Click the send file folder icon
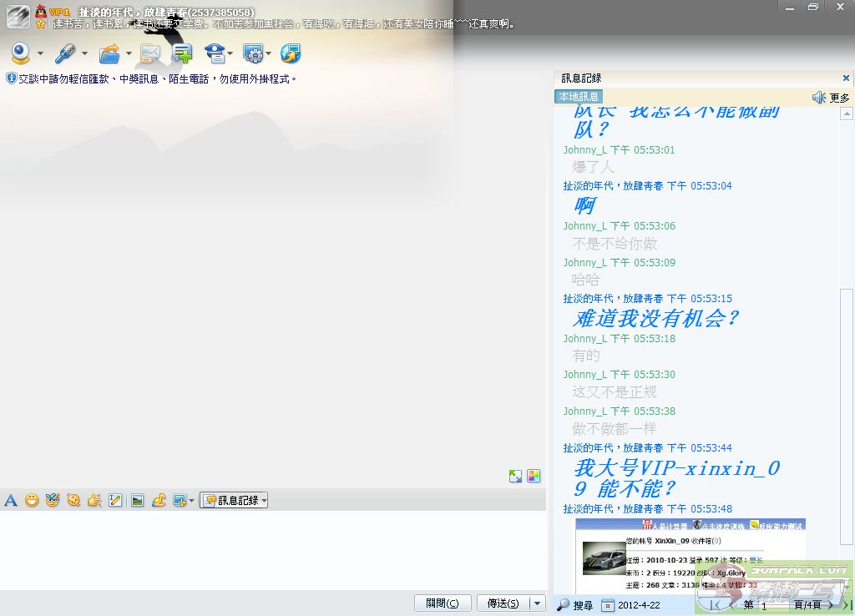This screenshot has width=855, height=616. 109,54
